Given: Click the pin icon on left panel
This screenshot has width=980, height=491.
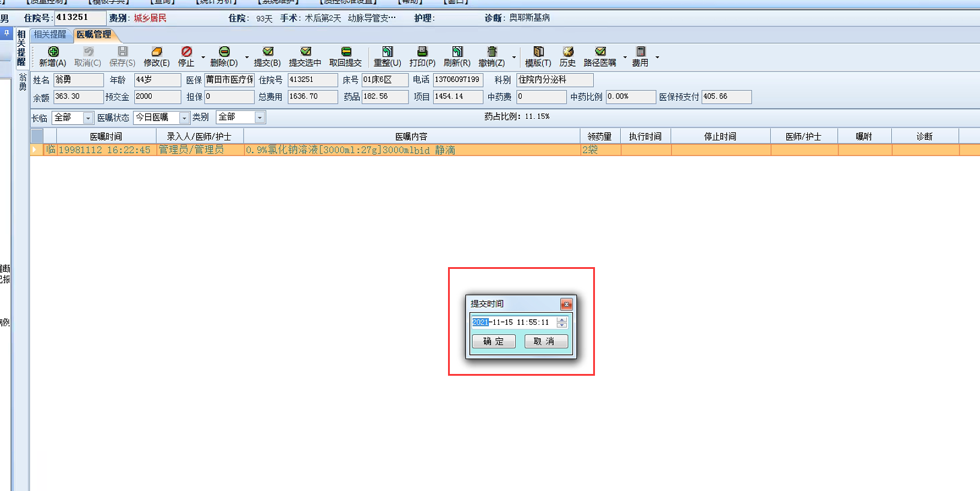Looking at the screenshot, I should [x=7, y=34].
